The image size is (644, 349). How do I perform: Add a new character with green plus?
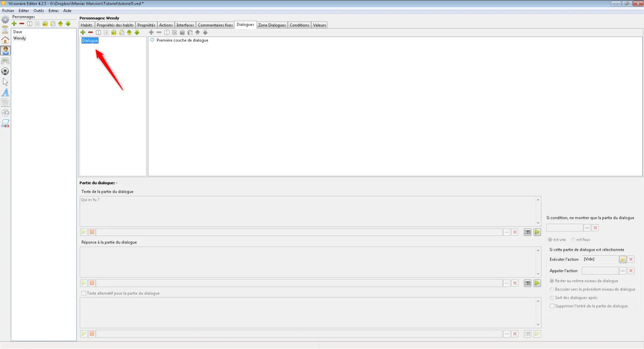coord(14,24)
